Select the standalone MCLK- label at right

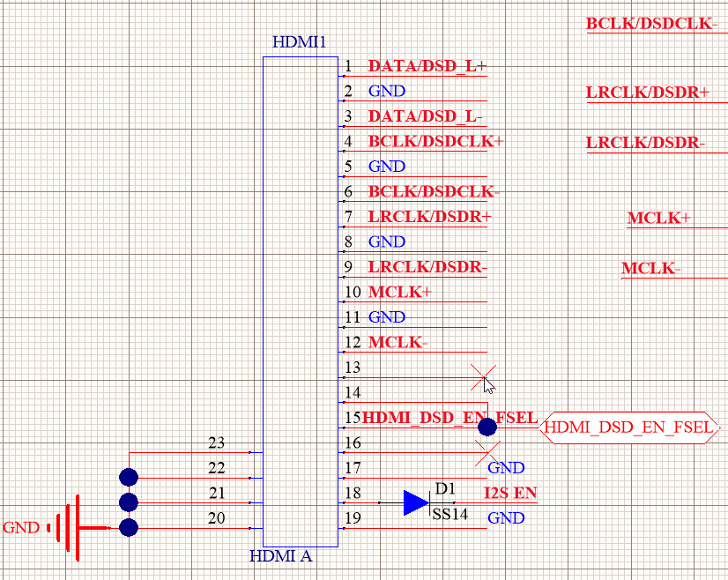651,268
